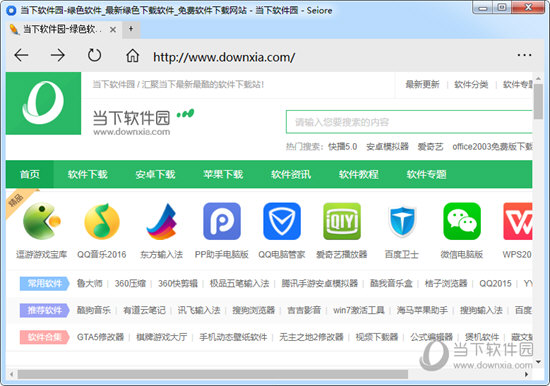Screen dimensions: 550x386
Task: Select 首页 in the green nav bar
Action: [x=30, y=174]
